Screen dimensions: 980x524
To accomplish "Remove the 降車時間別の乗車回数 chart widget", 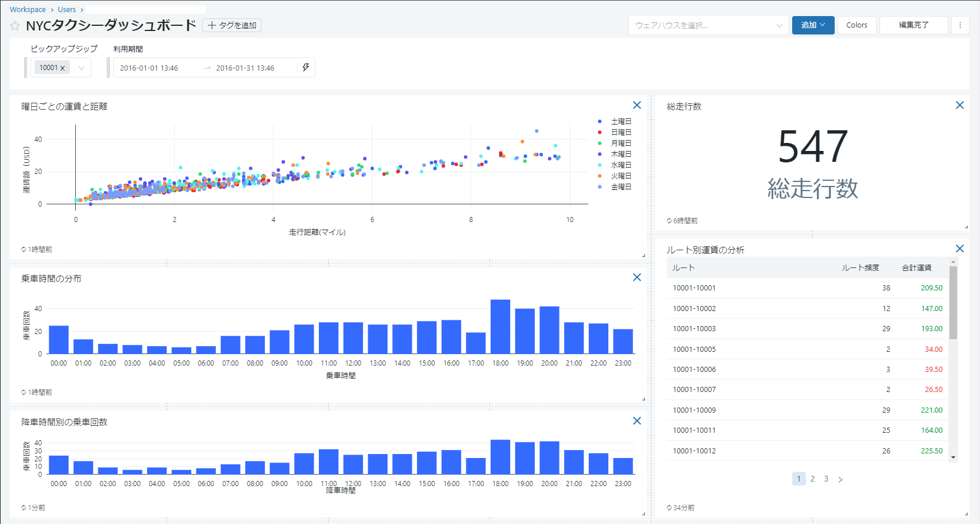I will click(636, 421).
